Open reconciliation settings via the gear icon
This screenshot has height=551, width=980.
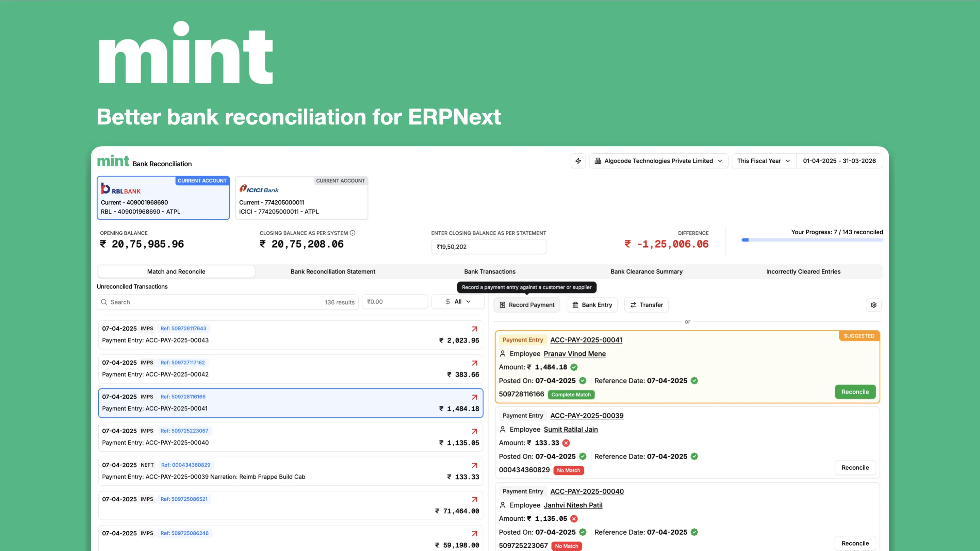(x=873, y=305)
